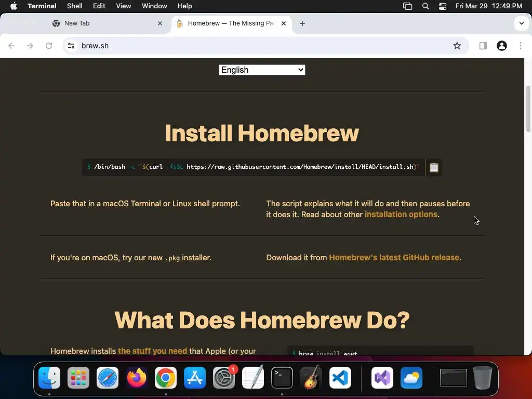Image resolution: width=532 pixels, height=399 pixels.
Task: Open Chrome side panel icon
Action: pyautogui.click(x=483, y=46)
